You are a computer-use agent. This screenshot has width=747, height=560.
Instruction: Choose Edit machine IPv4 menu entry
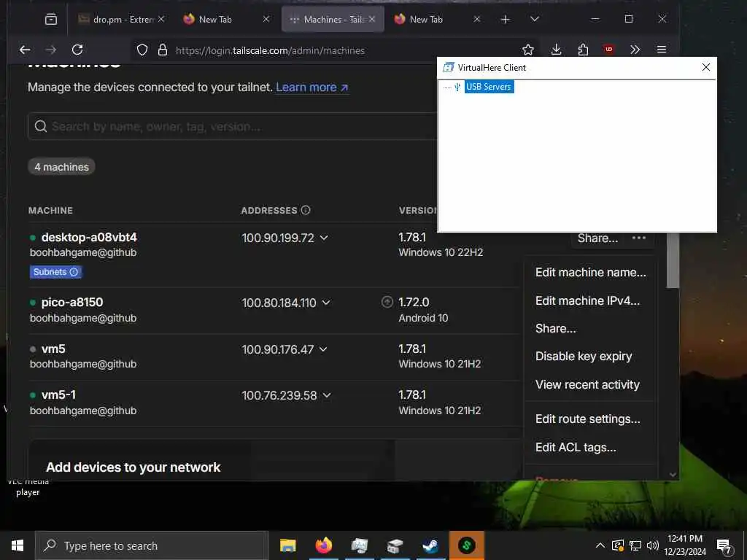[587, 301]
